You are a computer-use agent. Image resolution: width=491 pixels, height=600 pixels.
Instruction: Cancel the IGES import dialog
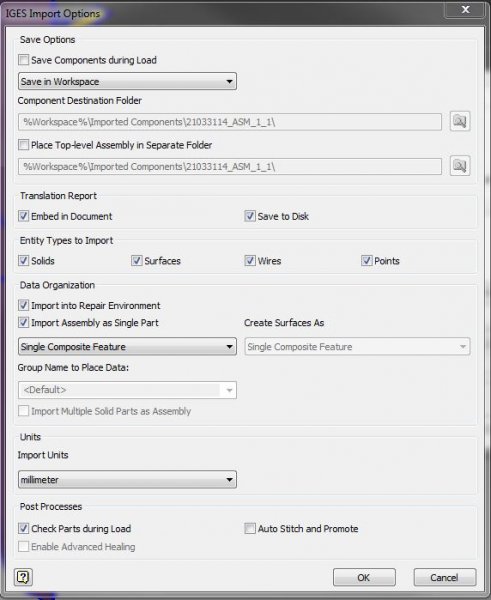[x=445, y=577]
